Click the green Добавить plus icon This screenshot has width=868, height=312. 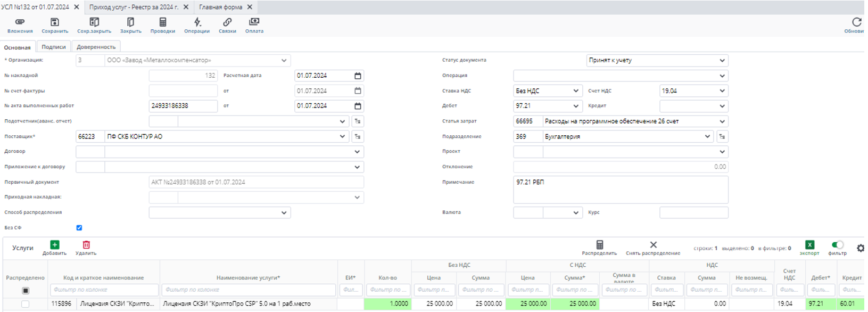point(55,245)
